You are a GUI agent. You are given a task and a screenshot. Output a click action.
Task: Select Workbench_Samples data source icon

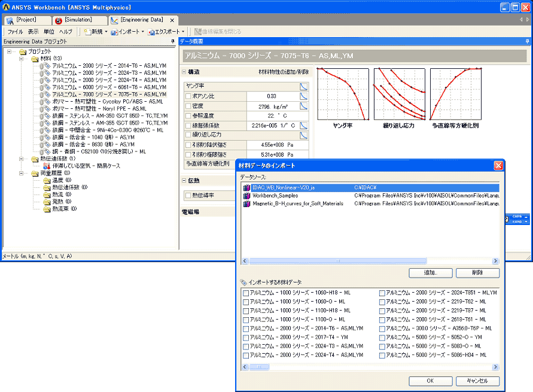point(247,196)
